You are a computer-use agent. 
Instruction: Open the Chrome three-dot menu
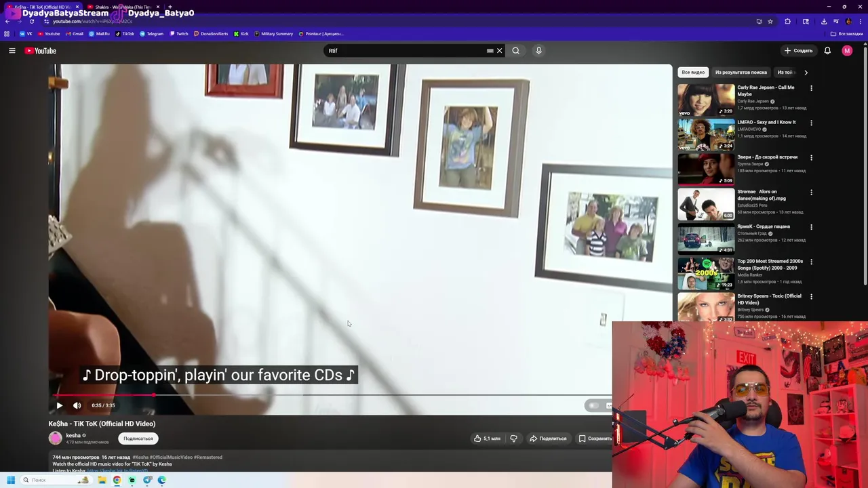(x=860, y=21)
